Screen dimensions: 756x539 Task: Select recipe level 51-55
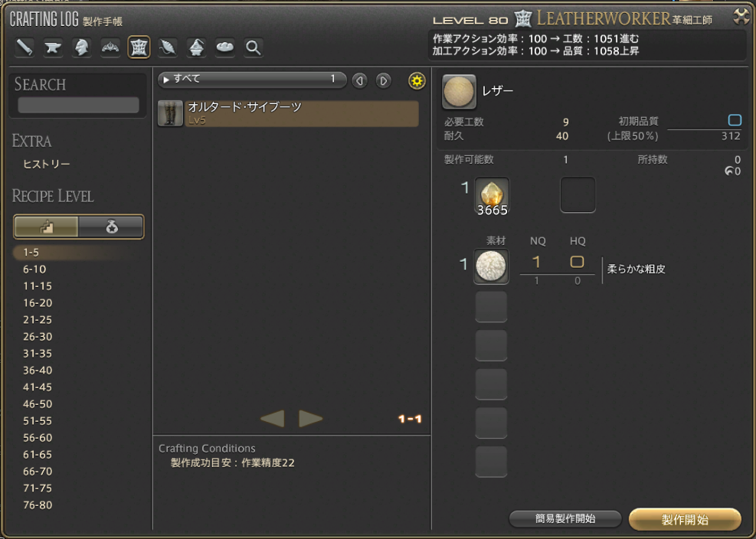click(x=37, y=421)
